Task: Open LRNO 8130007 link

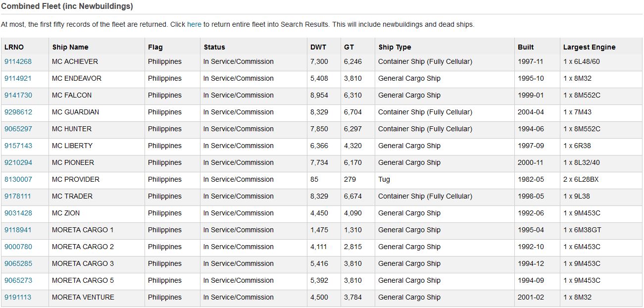Action: tap(18, 179)
